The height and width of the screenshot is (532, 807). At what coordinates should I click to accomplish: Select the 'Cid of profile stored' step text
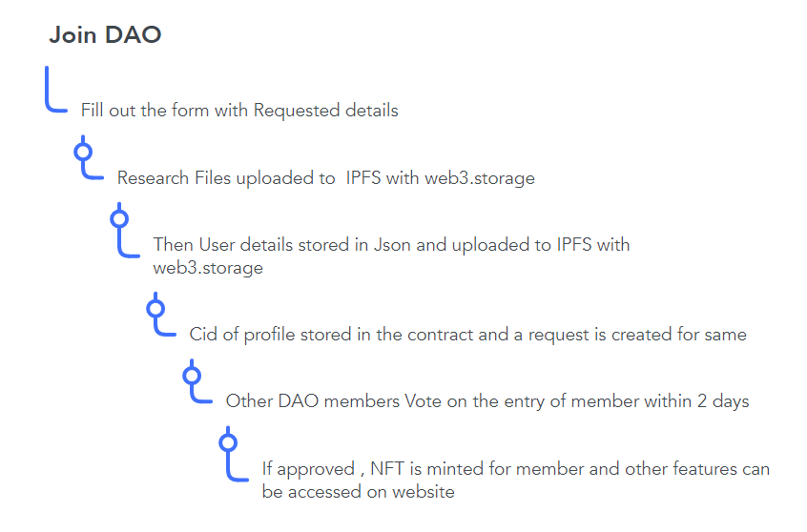click(467, 334)
